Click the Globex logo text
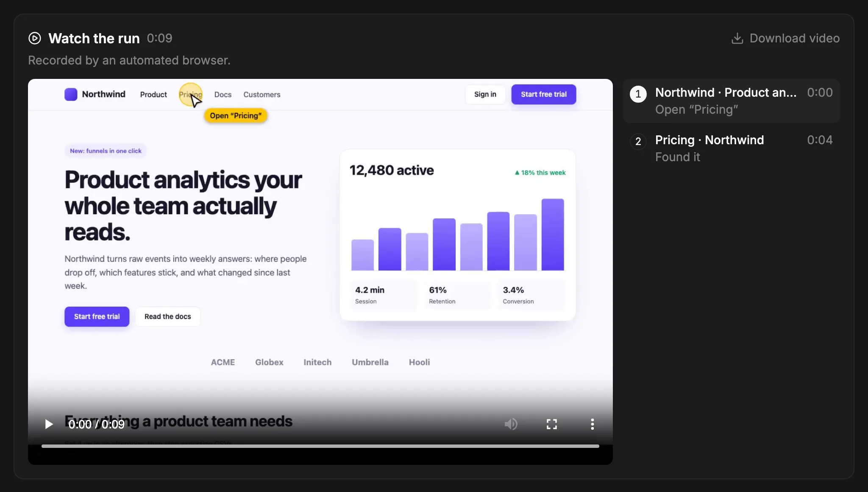 (269, 362)
